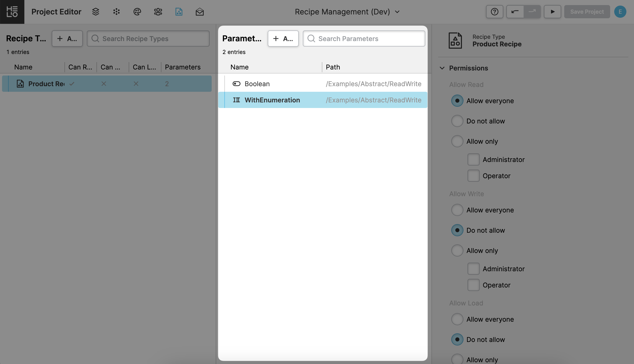
Task: Check Operator under Allow Write
Action: [x=473, y=285]
